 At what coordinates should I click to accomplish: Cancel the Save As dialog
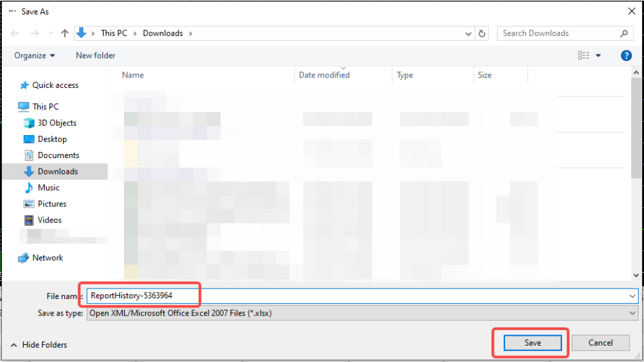coord(600,342)
